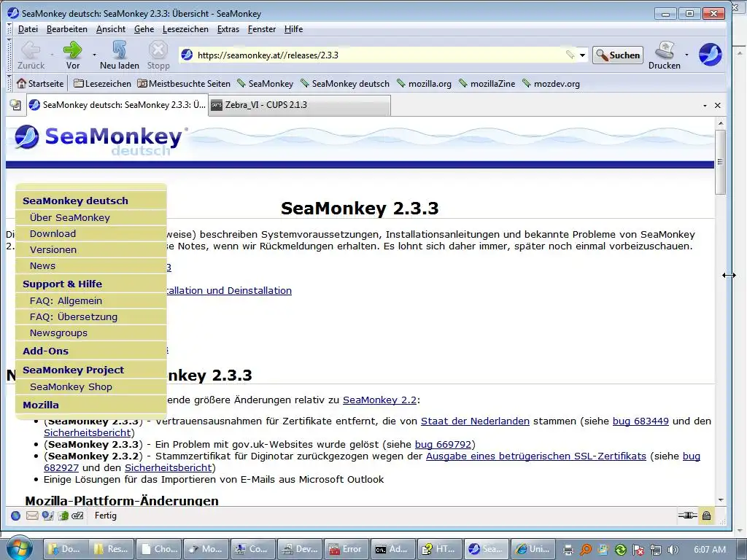Click SeaMonkey Project sidebar heading

73,370
